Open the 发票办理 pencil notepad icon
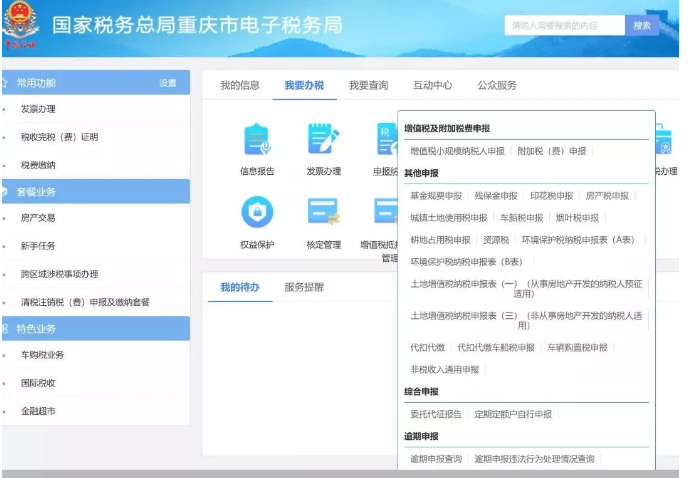 (323, 139)
